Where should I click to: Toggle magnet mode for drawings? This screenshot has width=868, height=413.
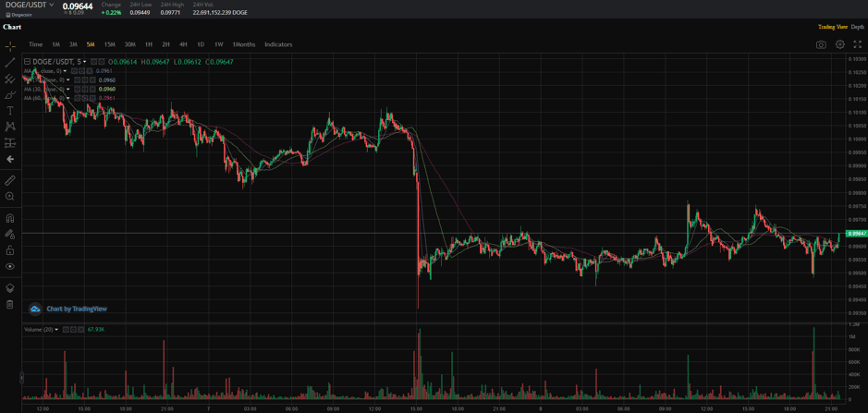(10, 218)
